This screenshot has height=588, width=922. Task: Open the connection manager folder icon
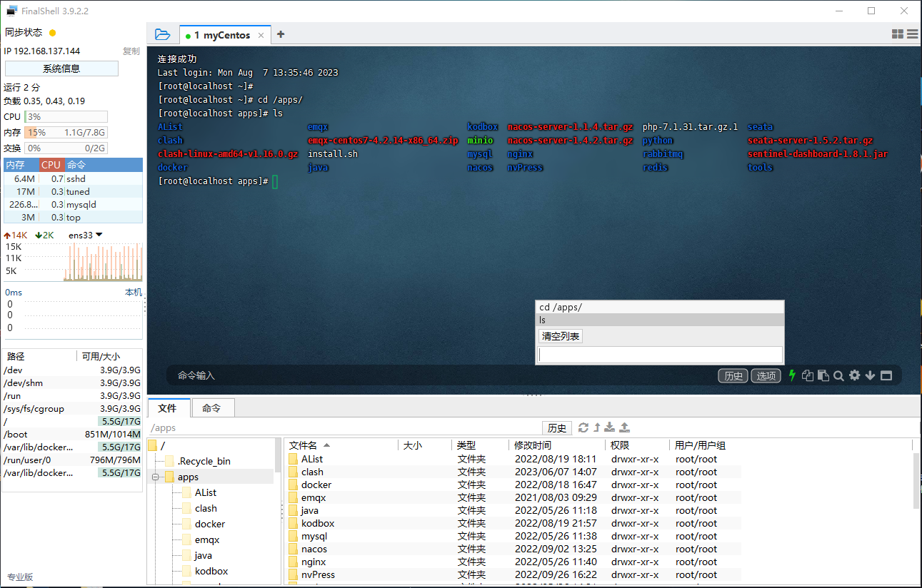pos(162,34)
